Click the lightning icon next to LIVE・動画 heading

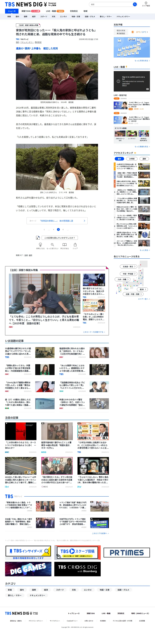pos(127,67)
